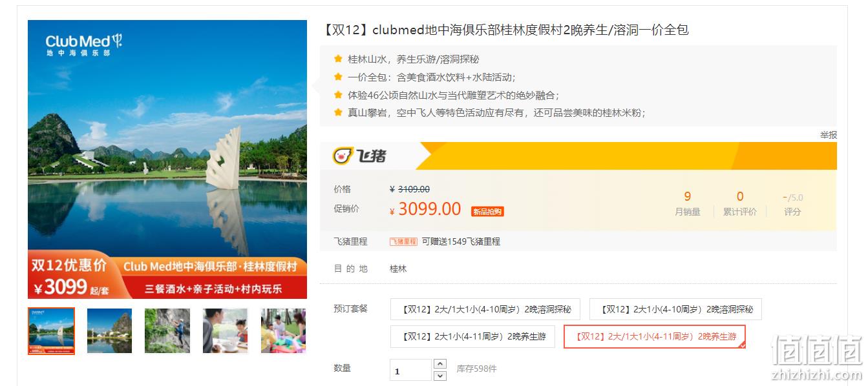868x386 pixels.
Task: Click the 新品抢购 promotion tag
Action: point(487,211)
